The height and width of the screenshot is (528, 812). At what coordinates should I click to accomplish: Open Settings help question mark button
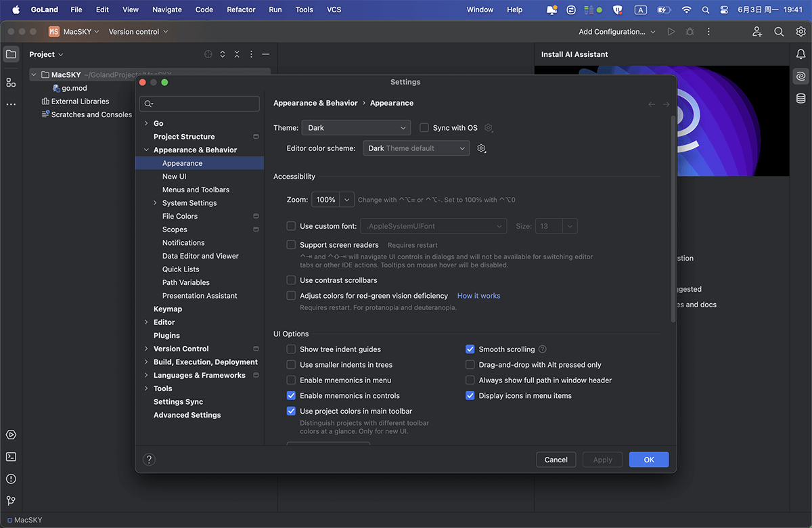click(150, 460)
